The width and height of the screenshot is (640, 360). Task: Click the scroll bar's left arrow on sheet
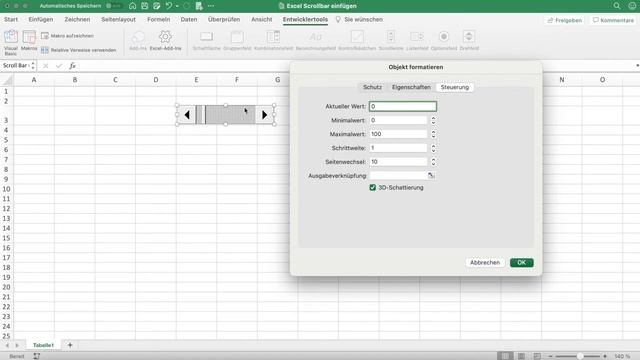tap(187, 115)
